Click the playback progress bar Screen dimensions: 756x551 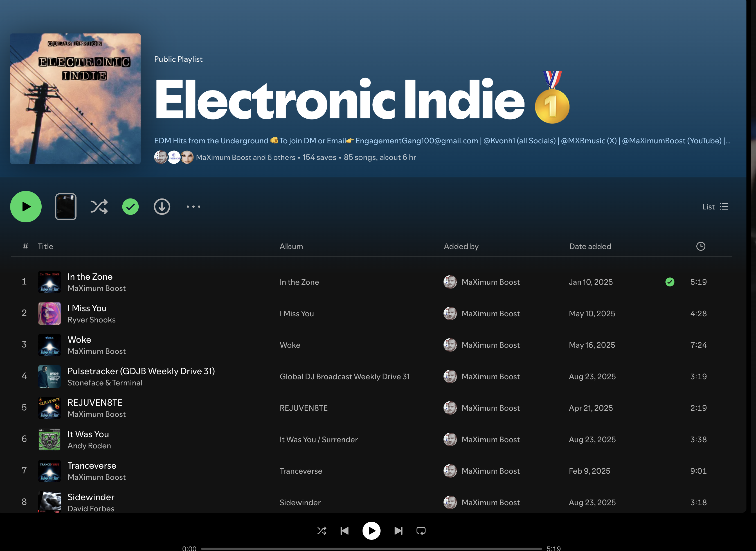371,548
